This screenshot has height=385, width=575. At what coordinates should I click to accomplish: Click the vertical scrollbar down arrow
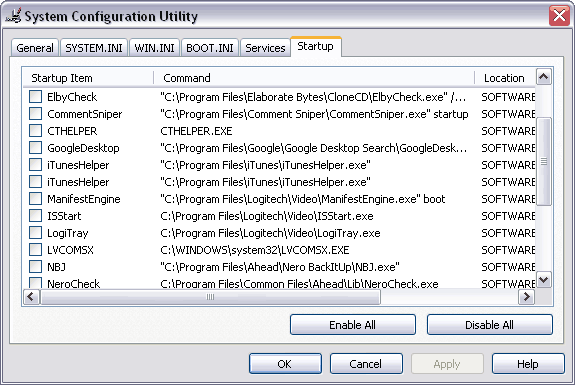point(543,280)
